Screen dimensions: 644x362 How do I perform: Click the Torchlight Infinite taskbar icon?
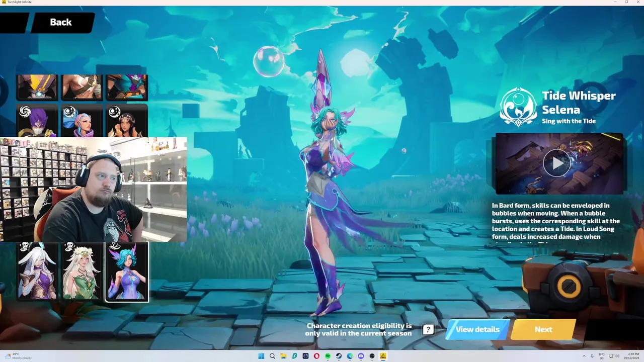tap(383, 356)
